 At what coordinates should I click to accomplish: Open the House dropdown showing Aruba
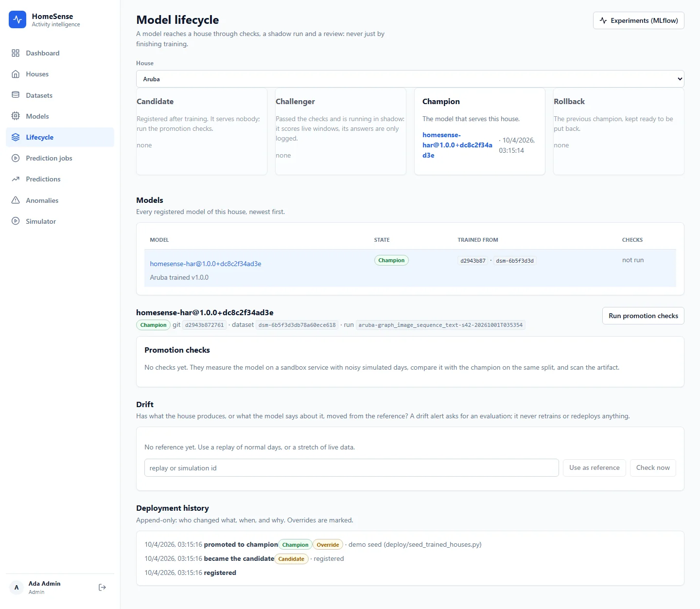[x=410, y=79]
